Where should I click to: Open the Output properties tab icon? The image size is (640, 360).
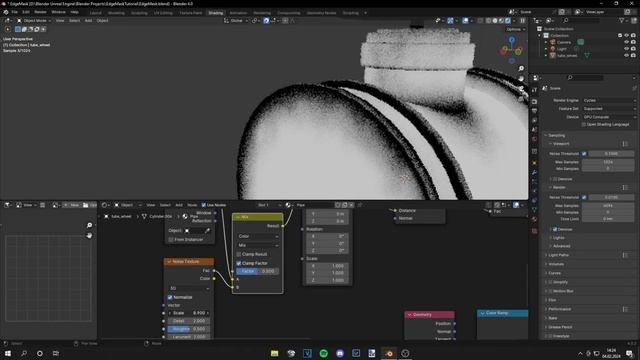(535, 111)
